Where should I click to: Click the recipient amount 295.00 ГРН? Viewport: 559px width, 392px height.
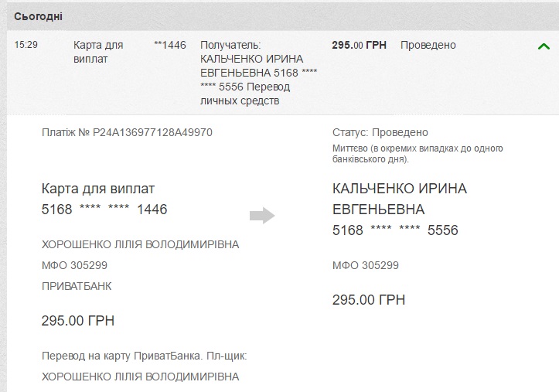click(369, 300)
